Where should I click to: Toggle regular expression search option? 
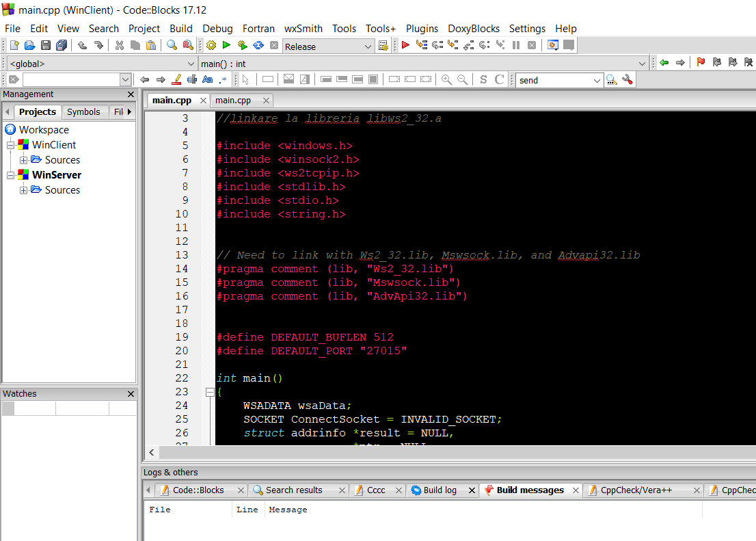223,79
